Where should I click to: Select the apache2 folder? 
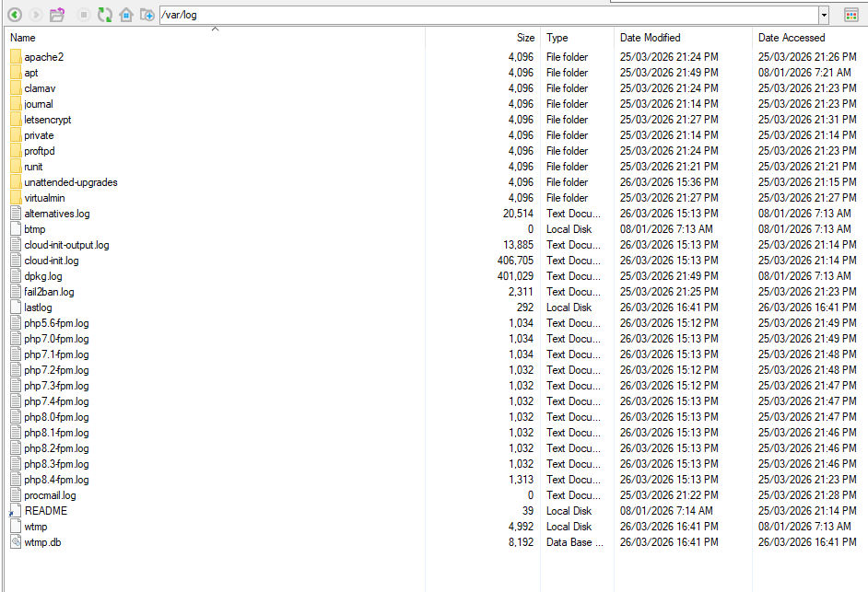pos(43,57)
